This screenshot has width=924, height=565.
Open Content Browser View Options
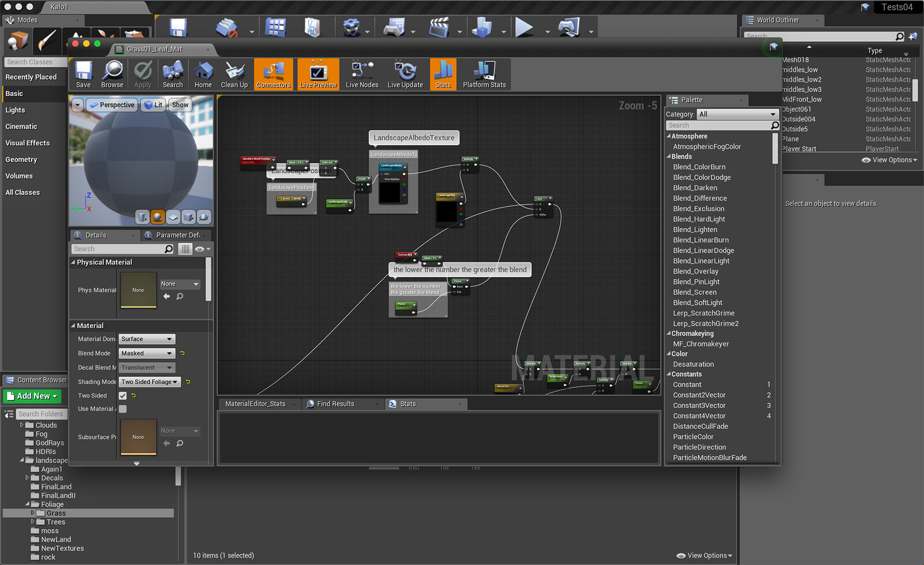coord(704,555)
